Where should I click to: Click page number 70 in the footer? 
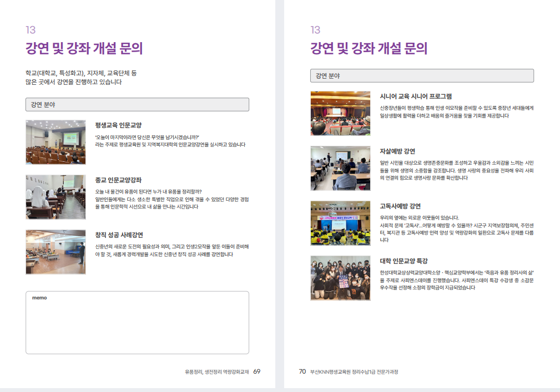[302, 371]
